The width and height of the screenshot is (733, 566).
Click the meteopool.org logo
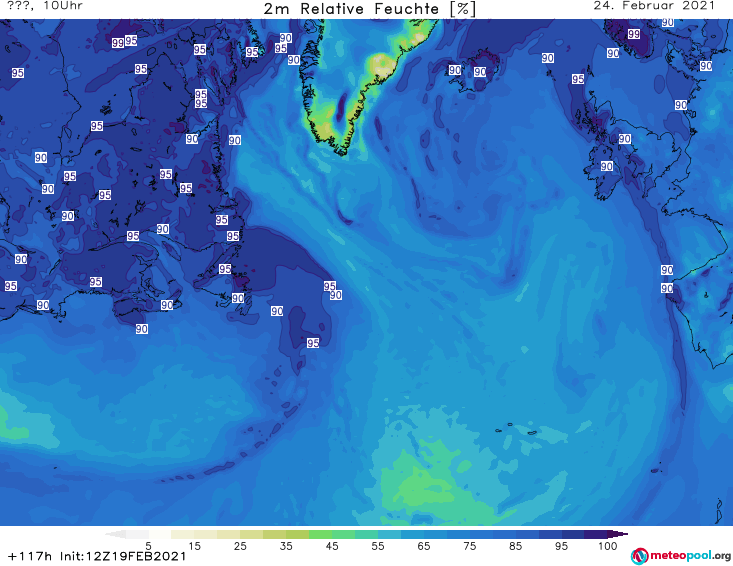click(x=681, y=556)
